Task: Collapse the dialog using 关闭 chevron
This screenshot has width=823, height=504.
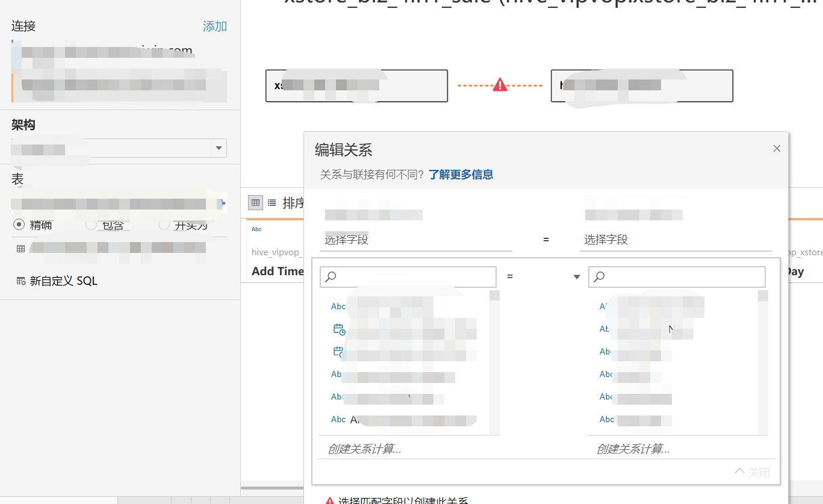Action: click(x=751, y=472)
